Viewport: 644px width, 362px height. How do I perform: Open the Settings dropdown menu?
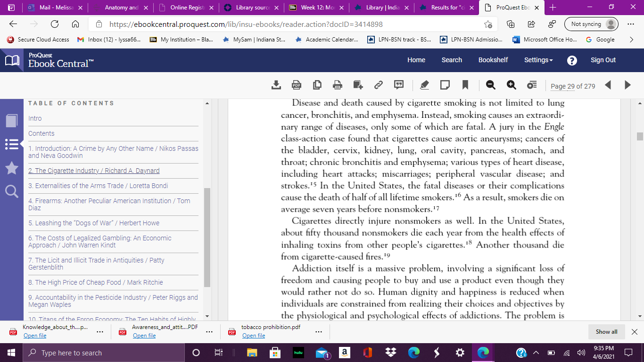click(x=538, y=60)
